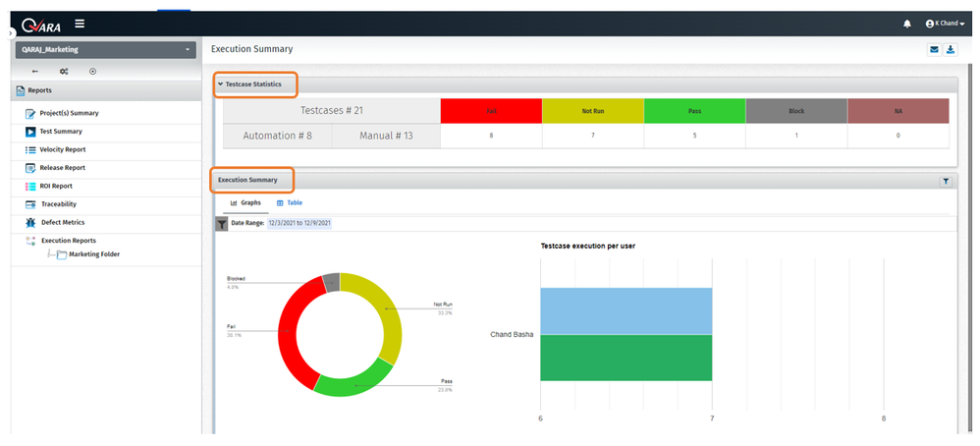Screen dimensions: 980x446
Task: Click the NA status header
Action: [x=898, y=111]
